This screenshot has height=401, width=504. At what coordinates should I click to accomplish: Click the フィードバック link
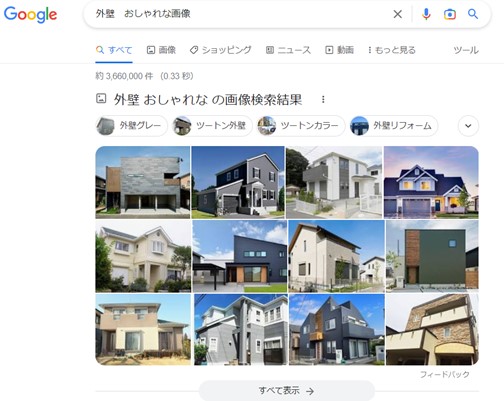click(x=445, y=374)
